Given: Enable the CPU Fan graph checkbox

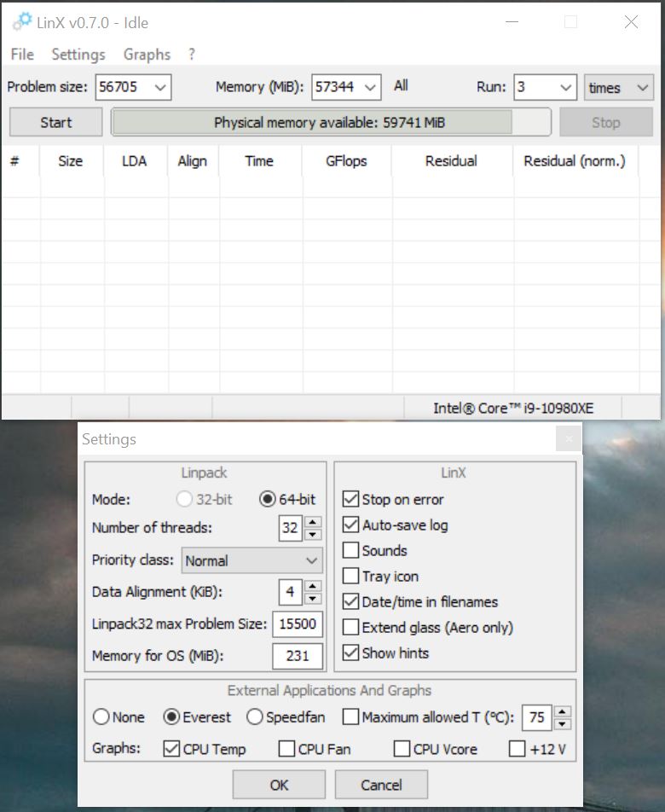Looking at the screenshot, I should pyautogui.click(x=286, y=749).
